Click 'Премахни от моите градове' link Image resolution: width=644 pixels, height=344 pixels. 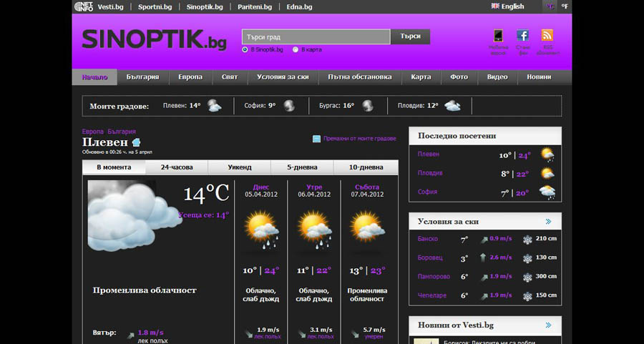point(360,139)
